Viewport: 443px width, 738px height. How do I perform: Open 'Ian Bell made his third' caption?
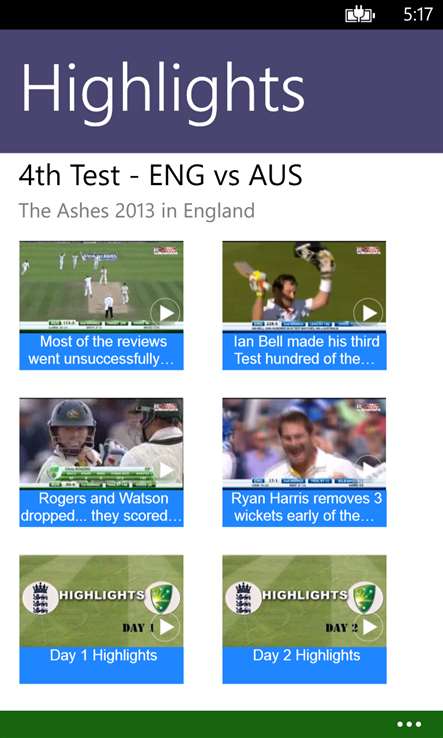pyautogui.click(x=305, y=350)
